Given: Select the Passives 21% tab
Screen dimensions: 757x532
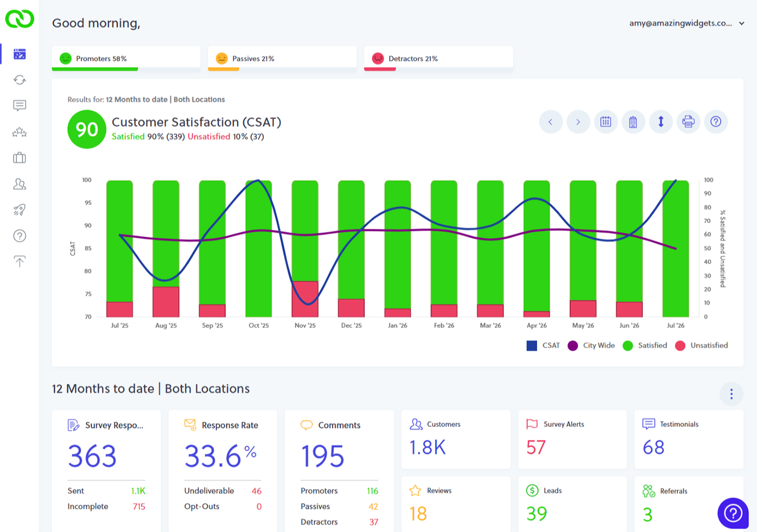Looking at the screenshot, I should [282, 58].
